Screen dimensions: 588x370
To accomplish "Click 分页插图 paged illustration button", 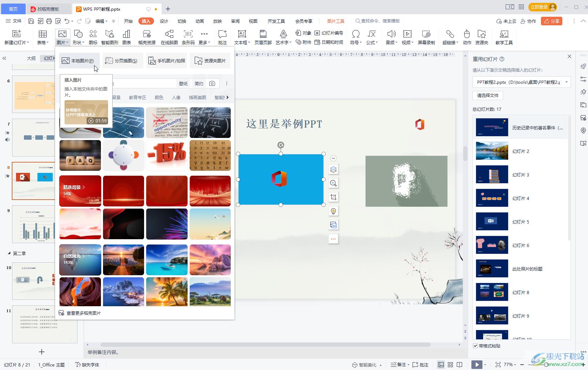I will tap(123, 61).
